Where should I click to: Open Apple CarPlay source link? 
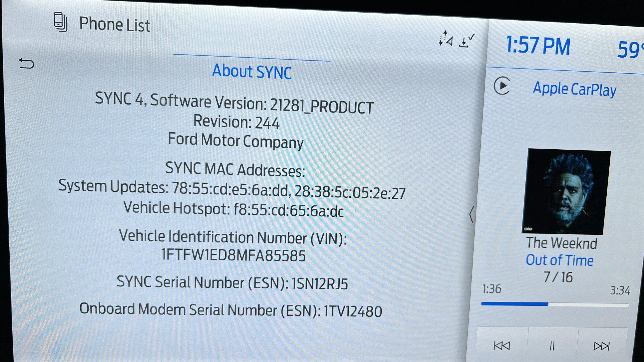coord(574,89)
